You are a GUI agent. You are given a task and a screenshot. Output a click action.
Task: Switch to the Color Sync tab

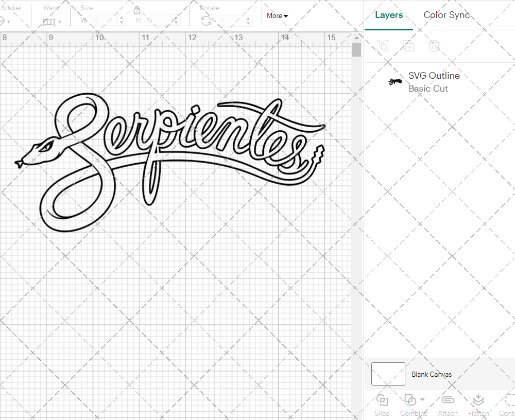(447, 15)
